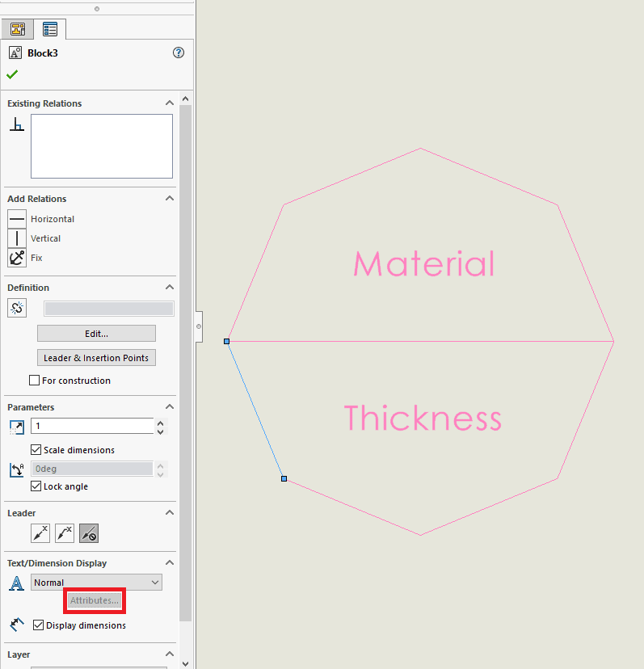Click the panel scrollbar up arrow

(x=185, y=99)
